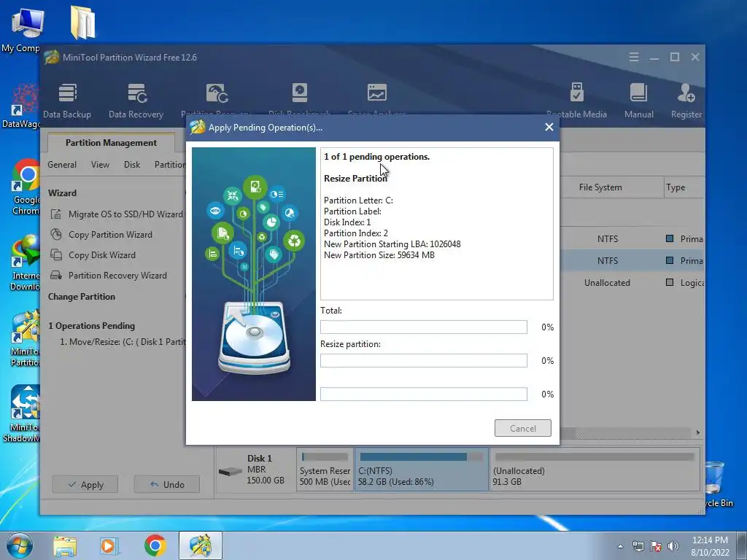Start Copy Partition Wizard

pos(101,235)
